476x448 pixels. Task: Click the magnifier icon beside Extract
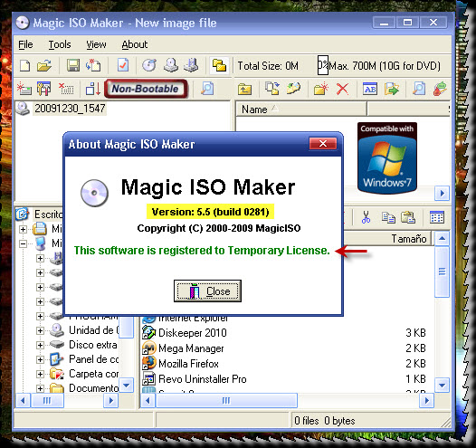coord(419,89)
